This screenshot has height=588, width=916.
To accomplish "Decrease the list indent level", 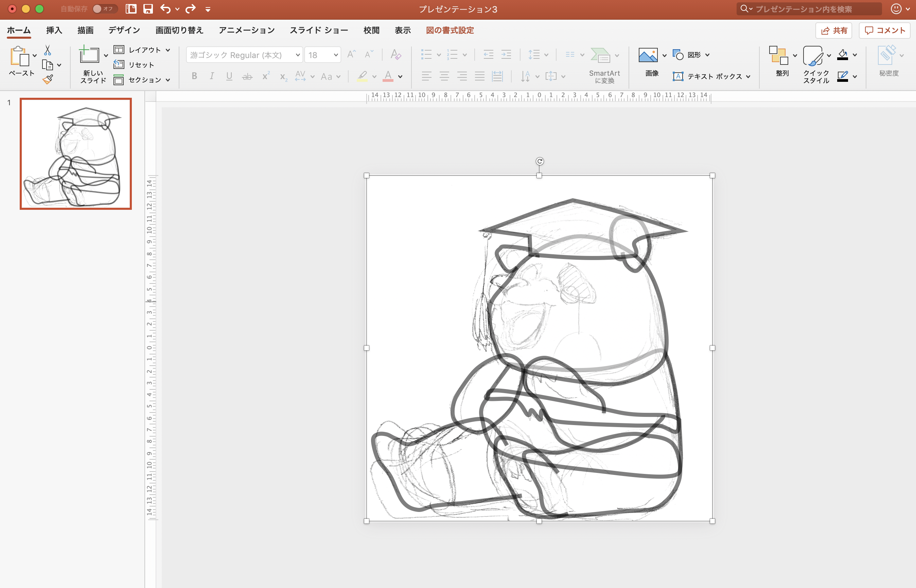I will [x=488, y=55].
